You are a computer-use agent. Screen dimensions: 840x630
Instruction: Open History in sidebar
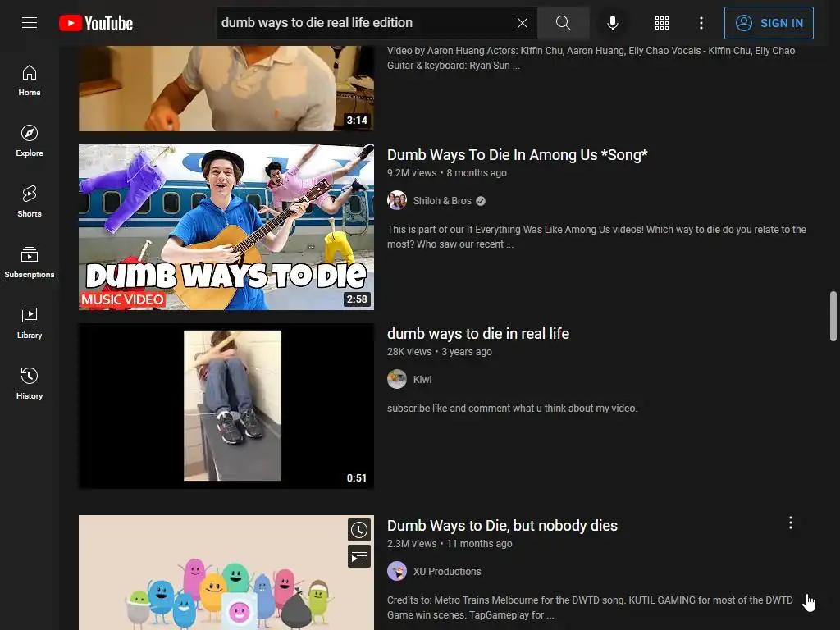pyautogui.click(x=30, y=384)
